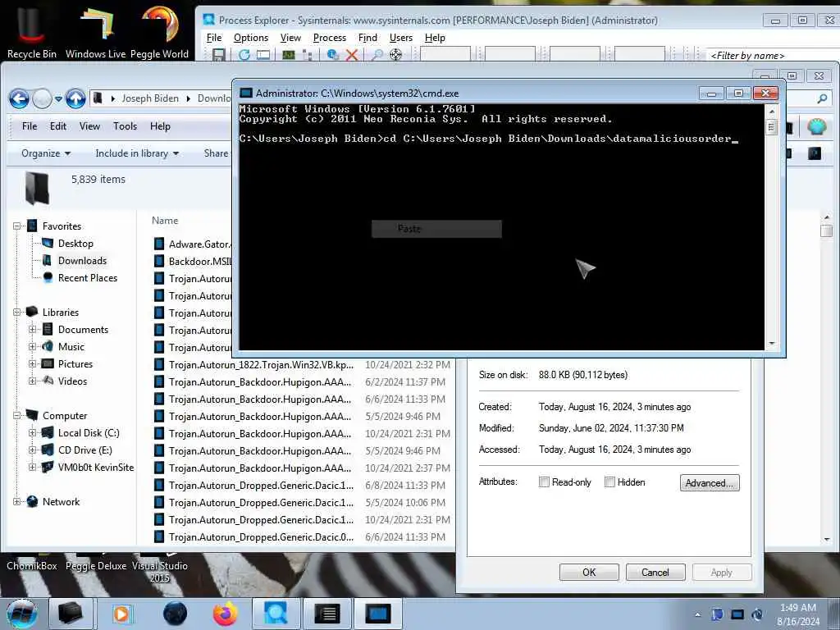
Task: Open the Organize dropdown in Explorer
Action: [46, 153]
